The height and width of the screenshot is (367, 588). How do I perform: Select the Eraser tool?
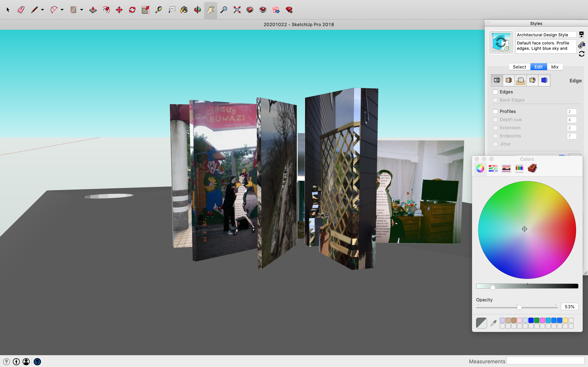[21, 10]
